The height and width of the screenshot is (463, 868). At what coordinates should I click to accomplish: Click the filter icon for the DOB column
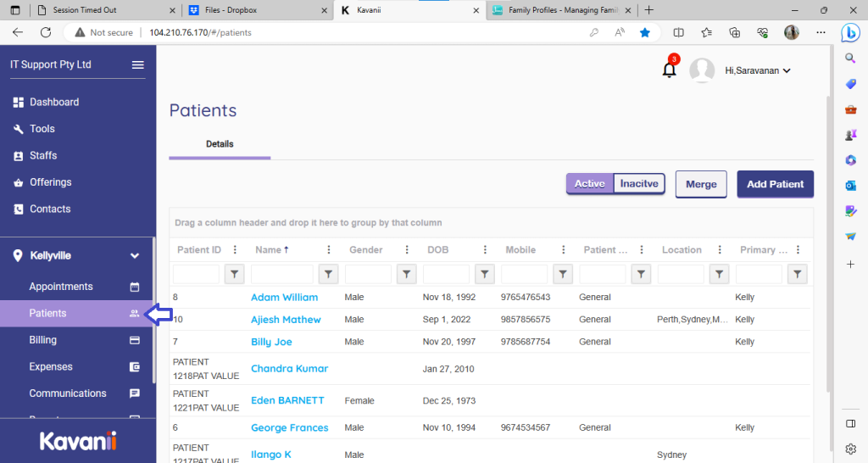pyautogui.click(x=485, y=274)
